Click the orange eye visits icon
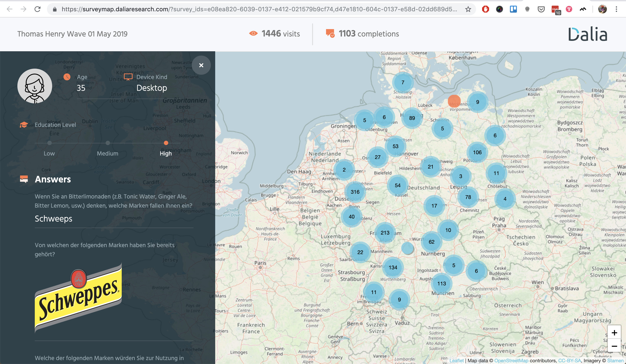The height and width of the screenshot is (364, 626). (253, 33)
